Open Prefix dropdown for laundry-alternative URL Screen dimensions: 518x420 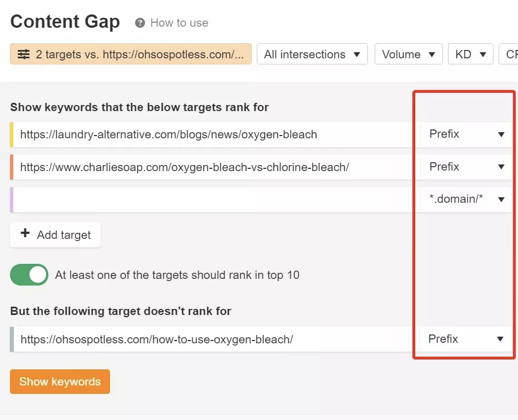(466, 134)
